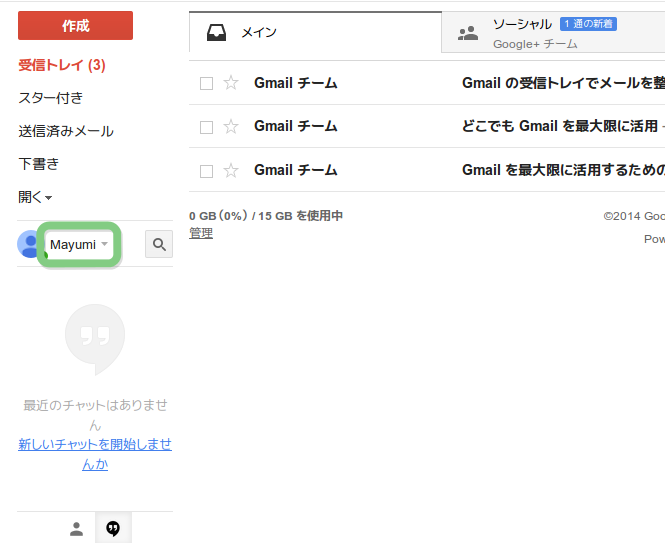Star the 'Gmail の受信トレイでメールを' email
Screen dimensions: 665x543
(x=231, y=82)
